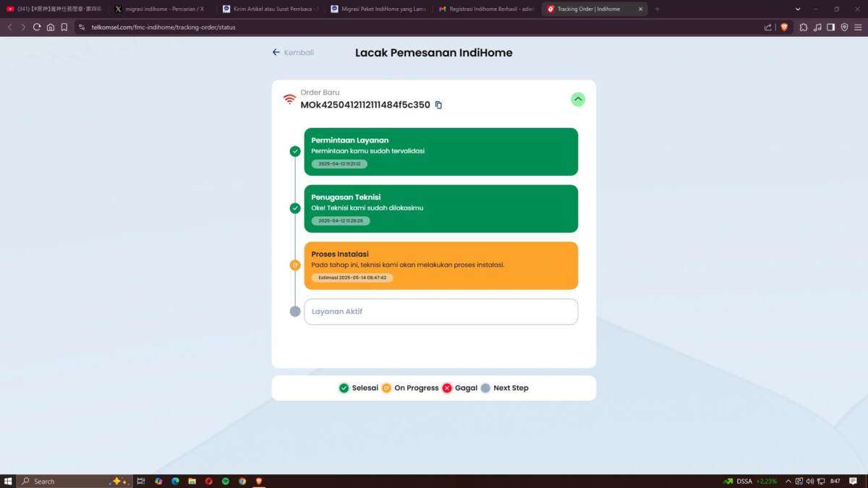Click the Permintaan Layanan green checkmark step marker
Viewport: 868px width, 488px height.
tap(295, 151)
